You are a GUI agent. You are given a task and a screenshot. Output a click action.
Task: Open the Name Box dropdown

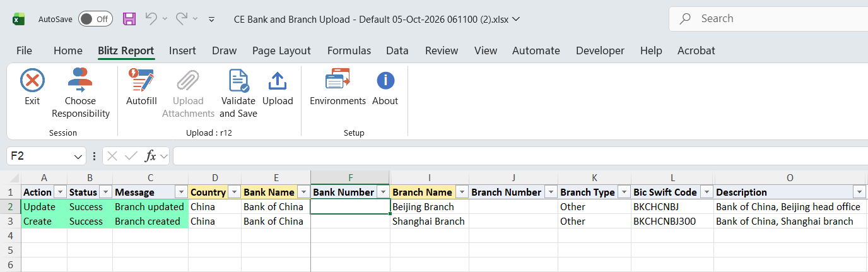click(x=78, y=156)
